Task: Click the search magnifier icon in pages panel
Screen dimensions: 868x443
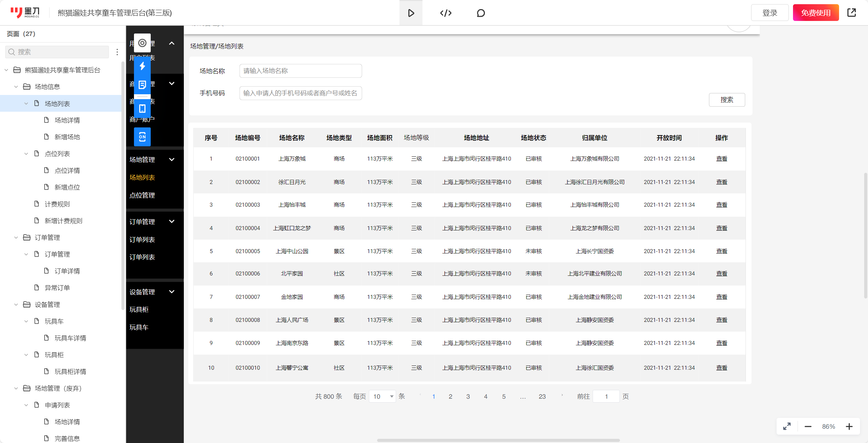Action: coord(12,52)
